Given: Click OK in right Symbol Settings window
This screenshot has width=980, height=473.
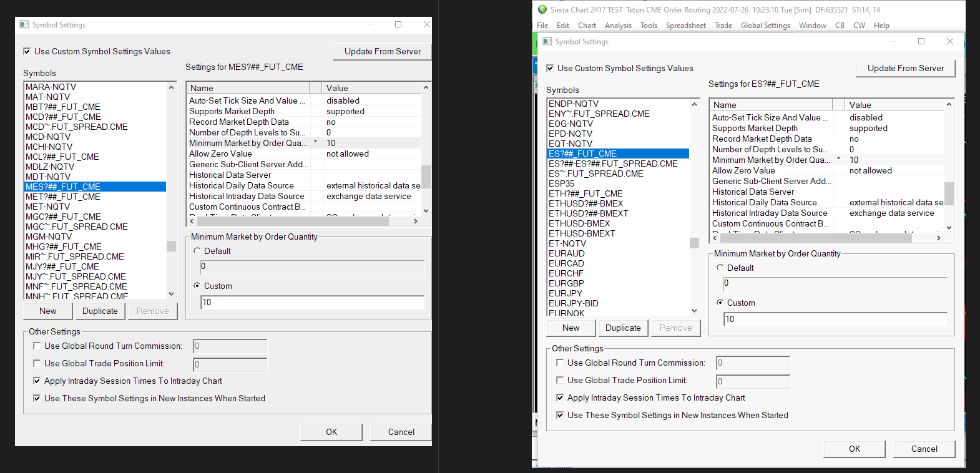Looking at the screenshot, I should pyautogui.click(x=855, y=449).
